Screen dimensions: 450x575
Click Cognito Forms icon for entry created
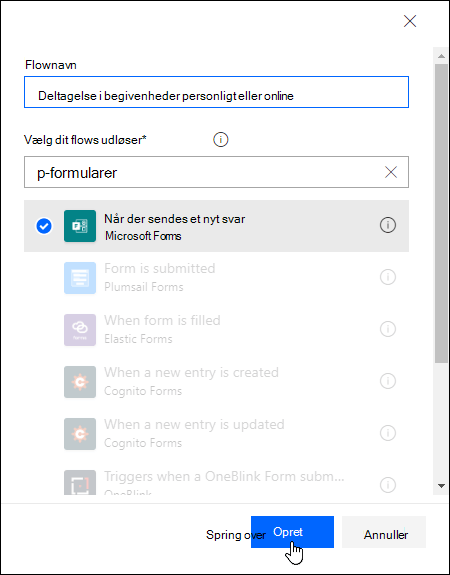pos(80,382)
